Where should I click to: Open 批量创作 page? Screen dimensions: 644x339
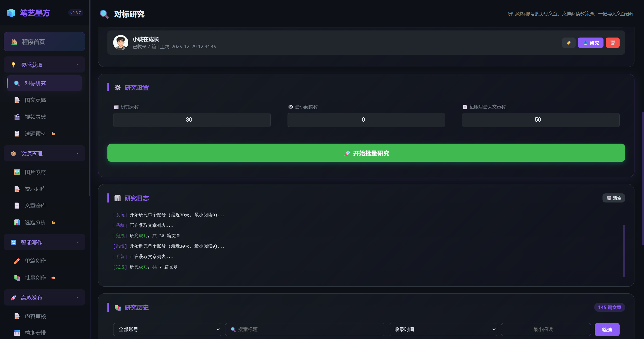pyautogui.click(x=35, y=278)
